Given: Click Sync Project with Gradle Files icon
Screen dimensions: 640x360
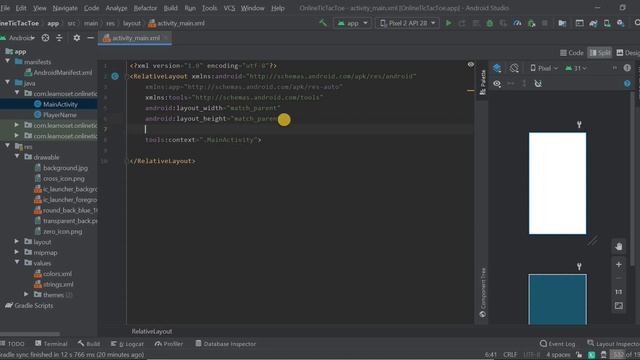Looking at the screenshot, I should [x=593, y=23].
